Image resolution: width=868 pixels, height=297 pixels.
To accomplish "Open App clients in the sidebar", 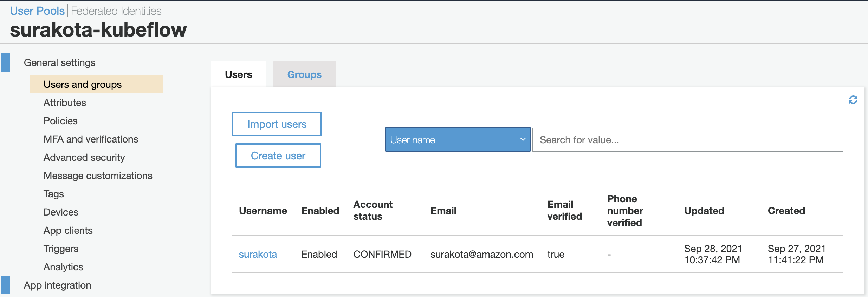I will [x=68, y=230].
